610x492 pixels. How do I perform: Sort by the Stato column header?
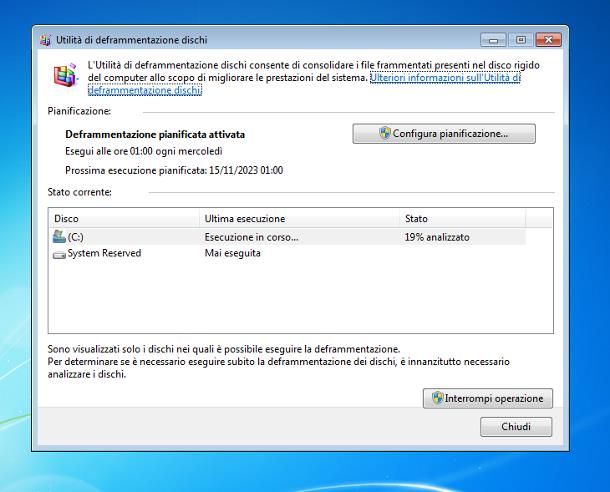pyautogui.click(x=463, y=219)
